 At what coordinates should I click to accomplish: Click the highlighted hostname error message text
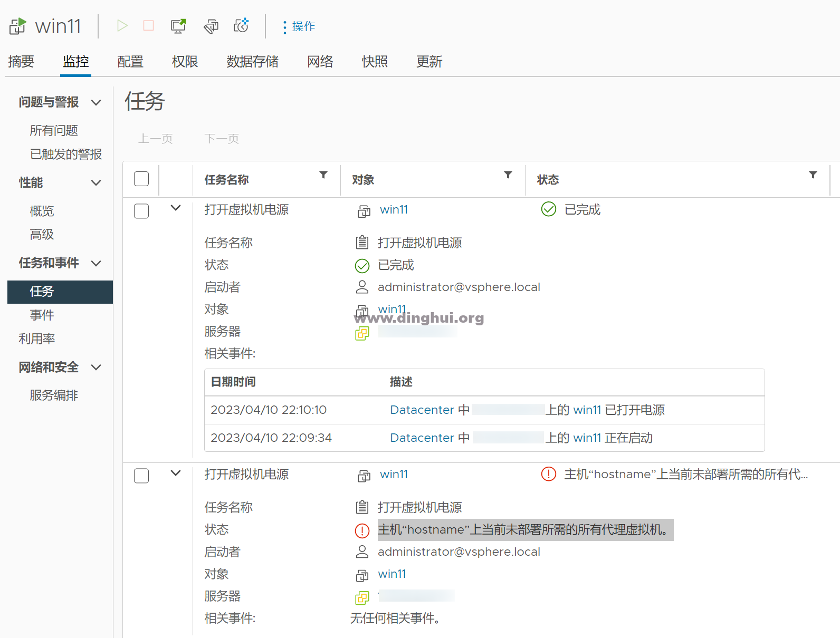pos(526,529)
